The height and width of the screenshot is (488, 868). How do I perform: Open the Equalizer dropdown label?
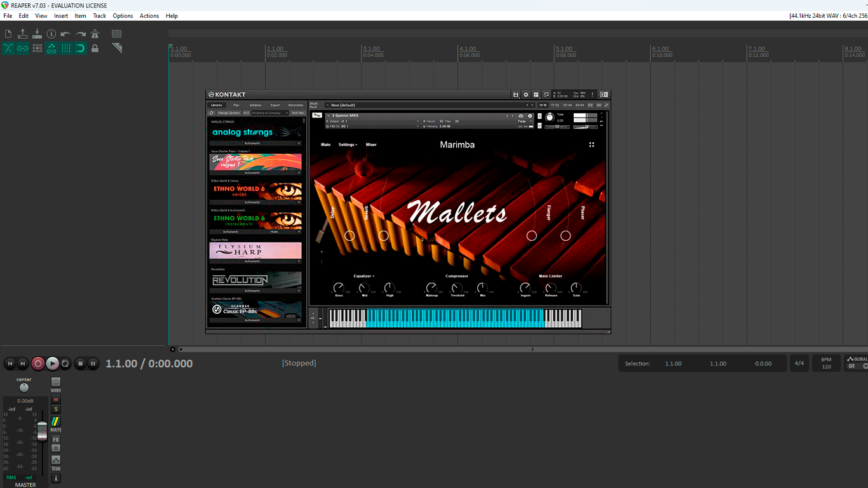coord(364,276)
